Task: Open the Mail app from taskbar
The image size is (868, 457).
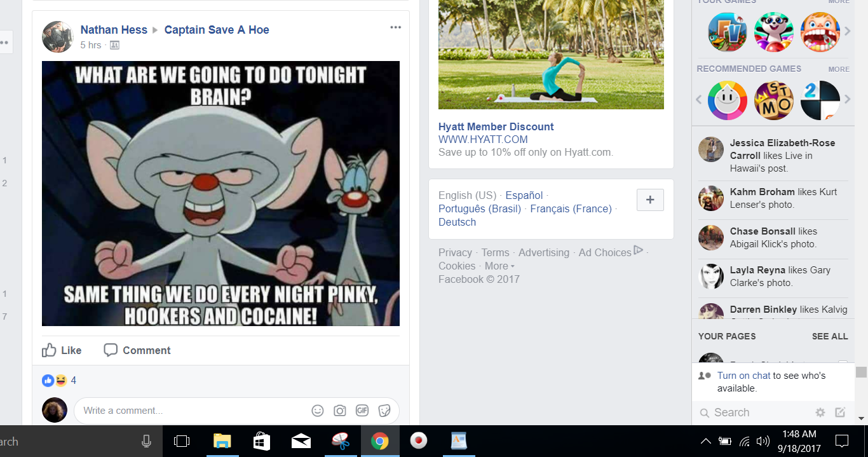Action: (301, 441)
